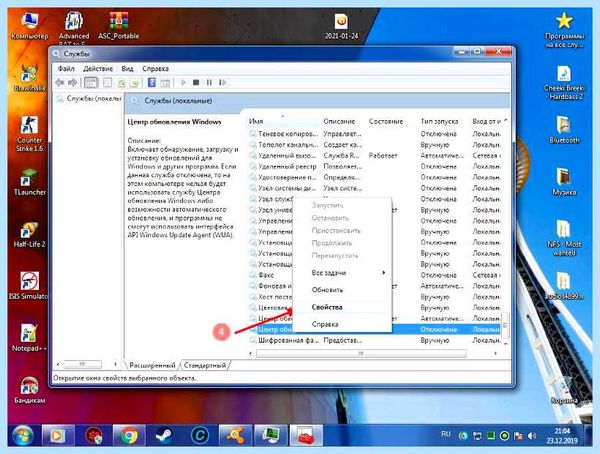Click the Stop service square icon
600x454 pixels.
(x=196, y=82)
